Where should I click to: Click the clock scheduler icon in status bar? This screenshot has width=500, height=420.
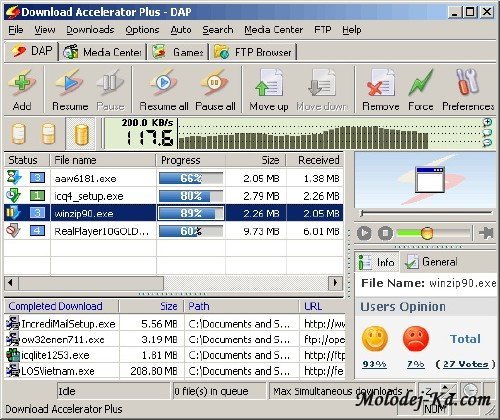click(x=471, y=390)
